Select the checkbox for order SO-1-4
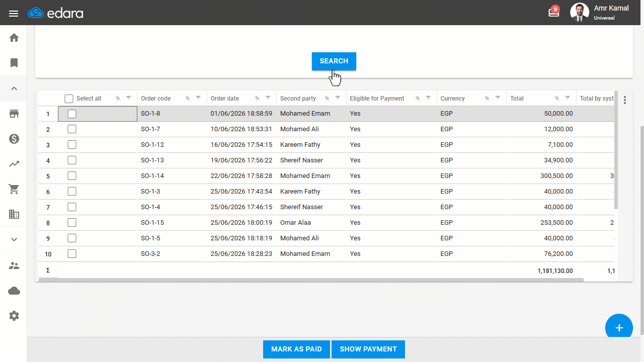Viewport: 644px width, 362px height. (x=72, y=207)
